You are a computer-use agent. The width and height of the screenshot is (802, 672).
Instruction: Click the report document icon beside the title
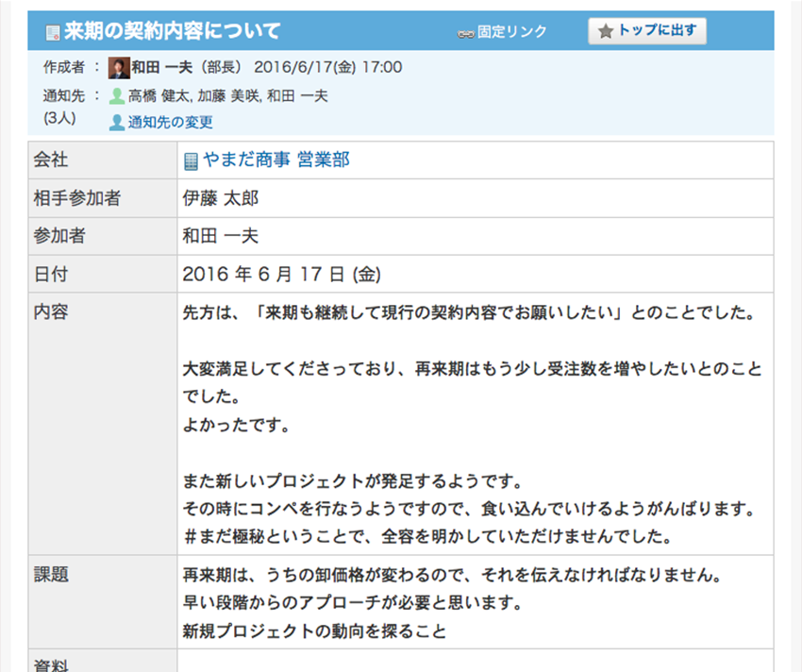click(53, 32)
